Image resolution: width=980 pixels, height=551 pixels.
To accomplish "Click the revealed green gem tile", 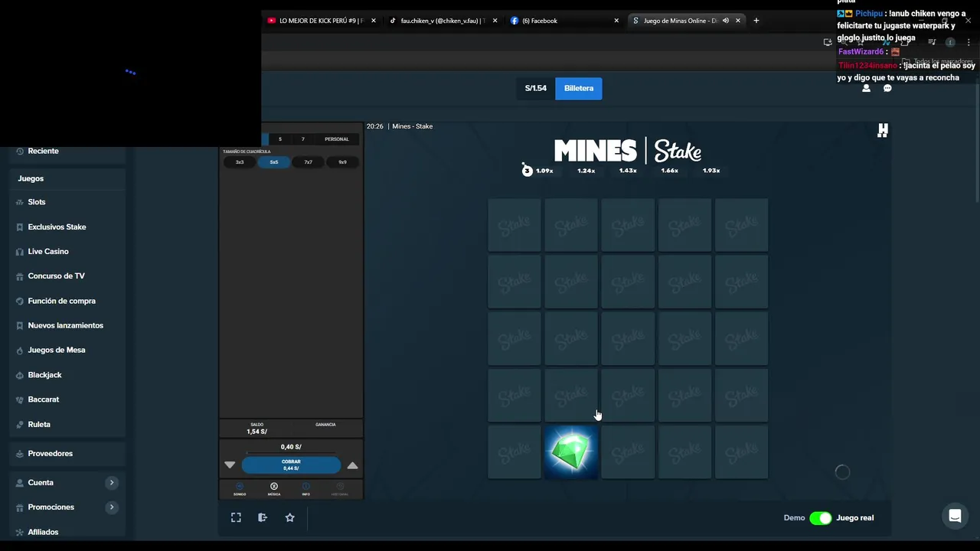I will coord(571,452).
